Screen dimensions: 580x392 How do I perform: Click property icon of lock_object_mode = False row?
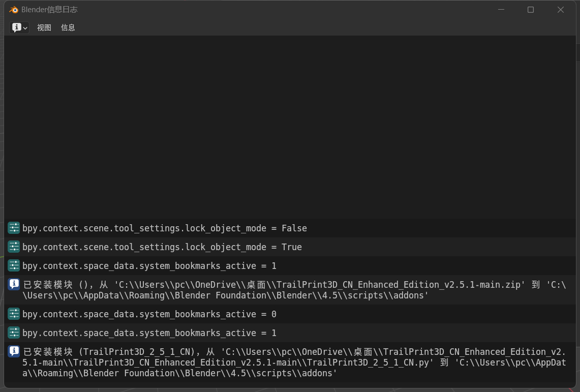14,228
